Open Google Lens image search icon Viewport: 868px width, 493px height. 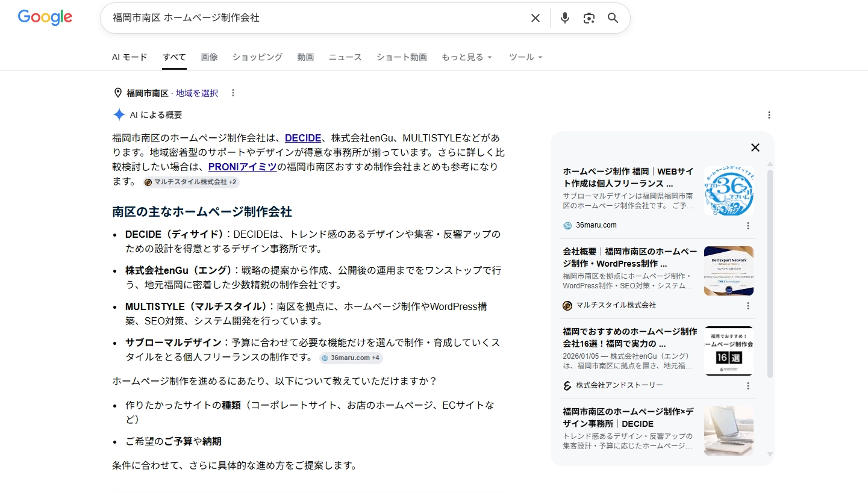[x=589, y=18]
